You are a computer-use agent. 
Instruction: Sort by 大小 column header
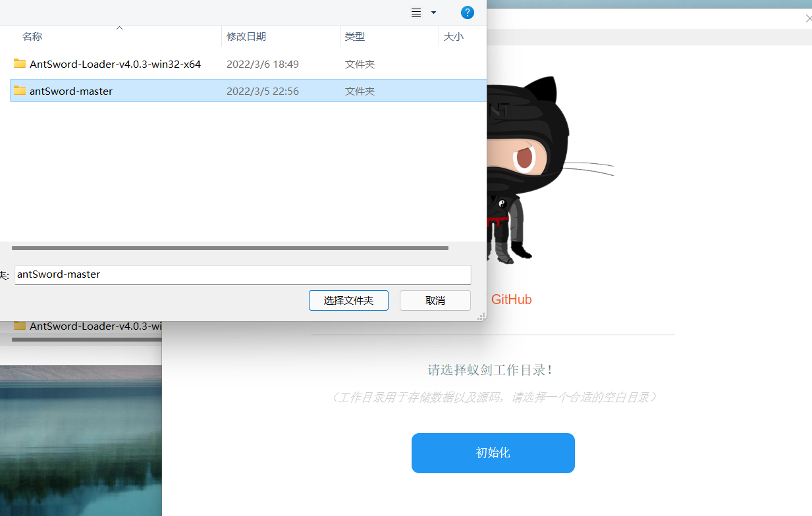(x=454, y=37)
